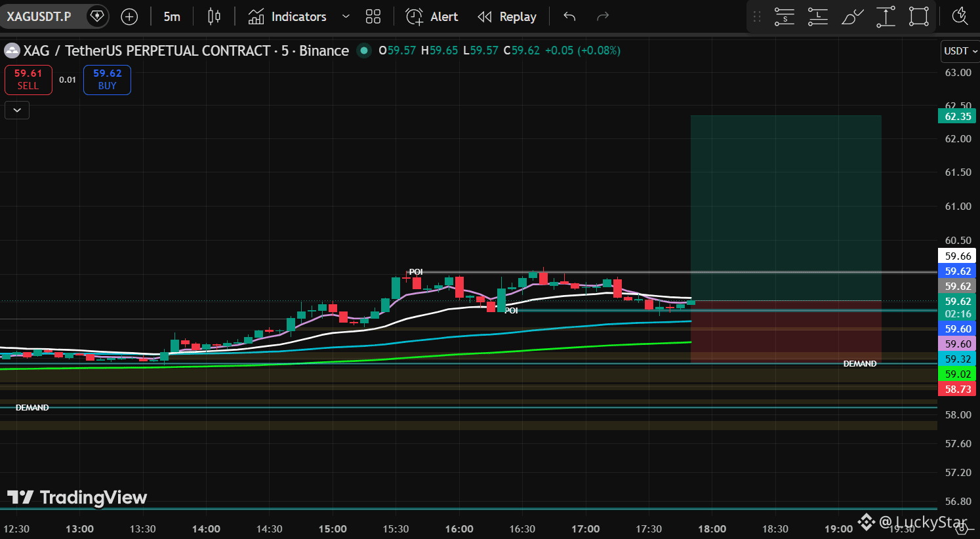Click the O59.57 open value
The width and height of the screenshot is (980, 539).
(397, 50)
